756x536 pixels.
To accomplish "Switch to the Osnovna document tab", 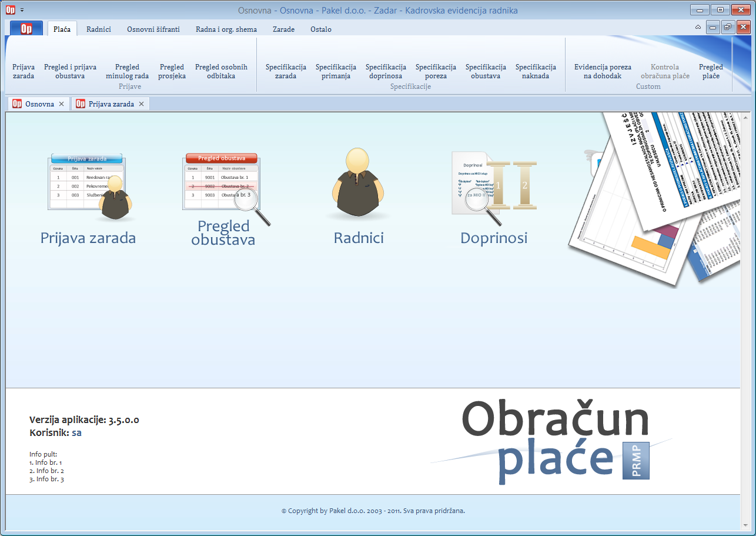I will [39, 104].
